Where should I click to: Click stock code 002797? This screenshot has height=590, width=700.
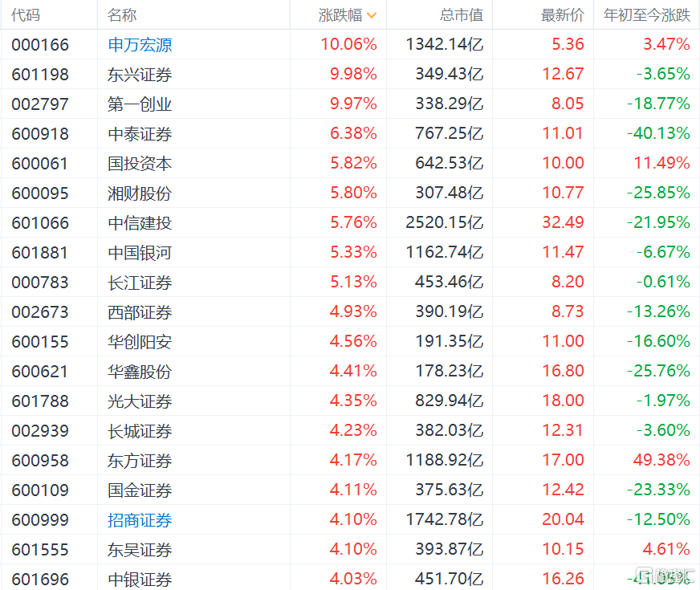click(x=40, y=104)
